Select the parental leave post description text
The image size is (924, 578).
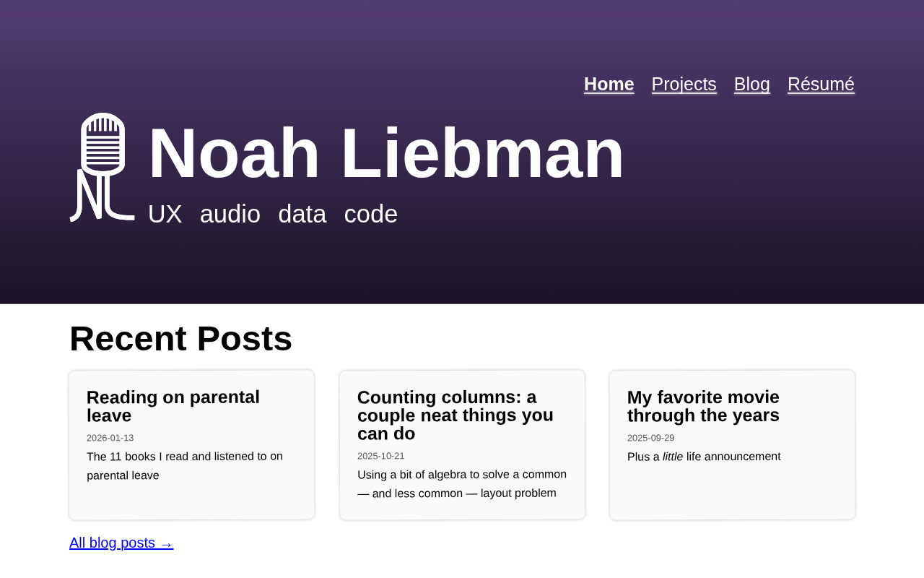(185, 466)
